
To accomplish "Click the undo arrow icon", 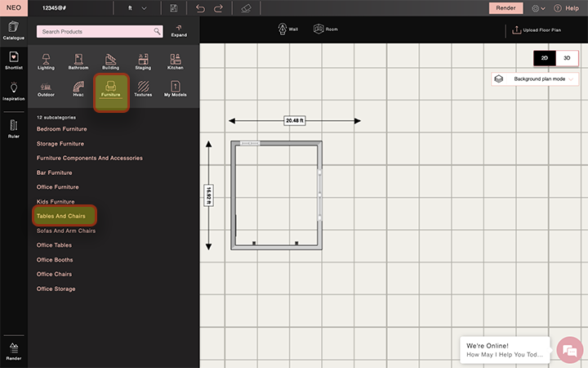I will coord(201,8).
